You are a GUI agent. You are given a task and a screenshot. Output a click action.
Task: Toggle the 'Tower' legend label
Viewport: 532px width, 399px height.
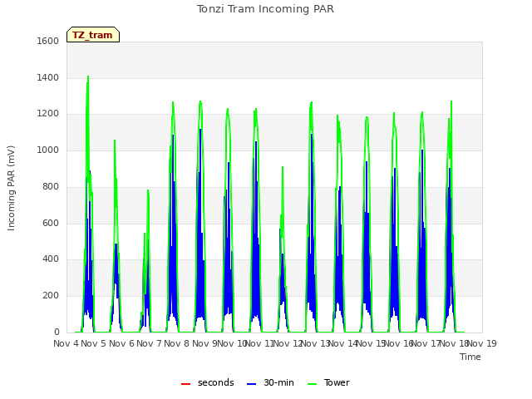tap(337, 382)
